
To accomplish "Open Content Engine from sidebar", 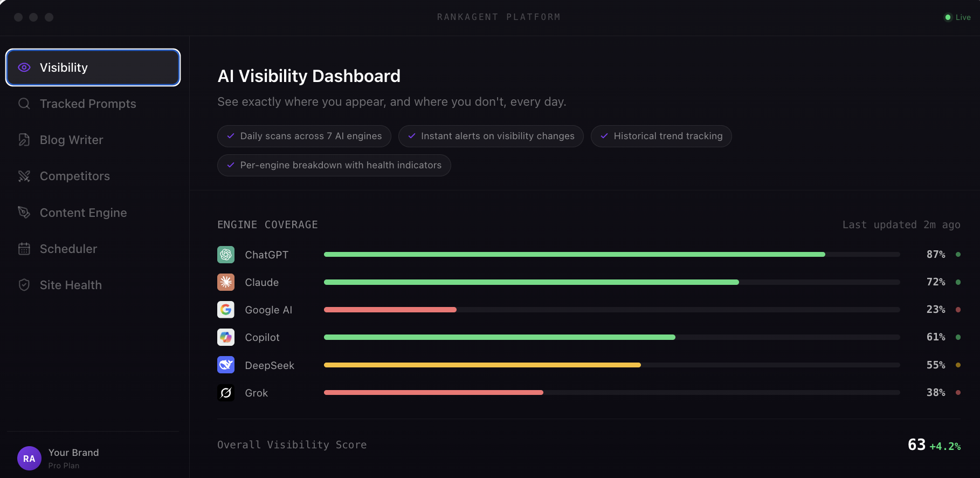I will coord(83,213).
